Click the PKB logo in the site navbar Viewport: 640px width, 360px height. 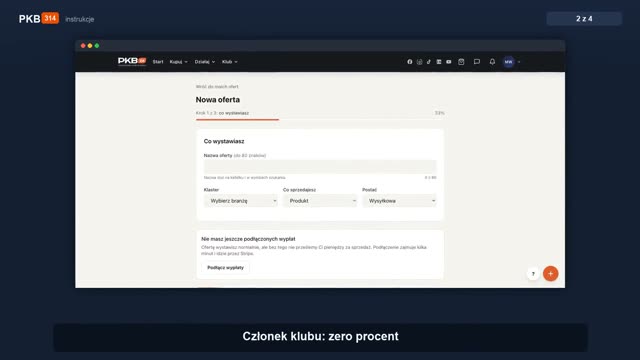click(x=132, y=61)
